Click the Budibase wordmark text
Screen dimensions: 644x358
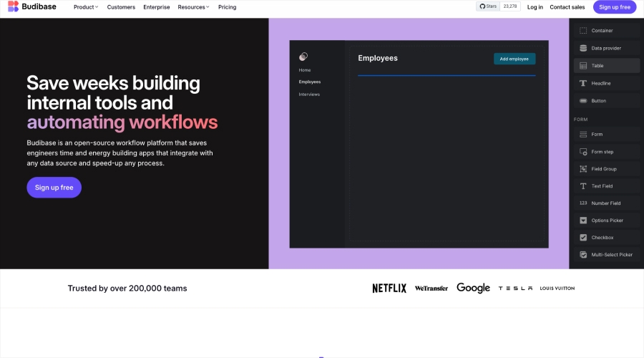pos(39,6)
